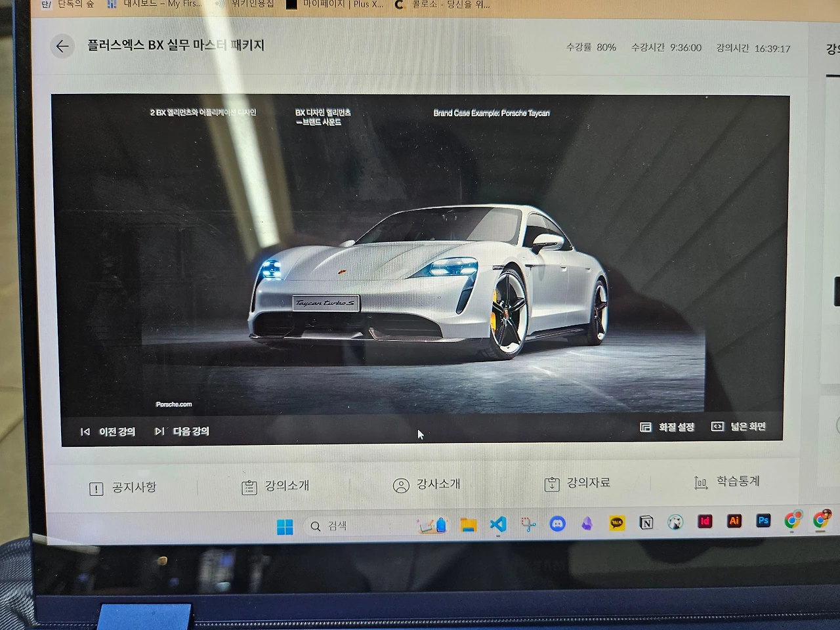Click the 강의시간 16:39:17 text
The image size is (840, 630).
point(753,49)
